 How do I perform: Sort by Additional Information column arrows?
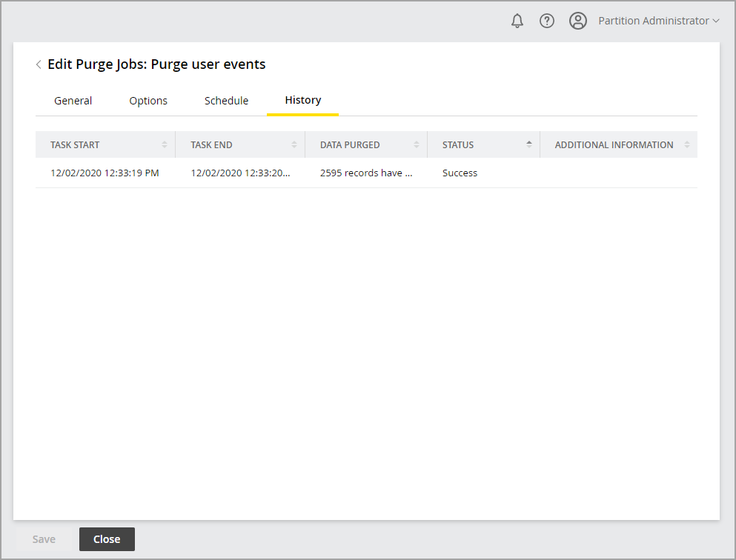click(x=687, y=144)
